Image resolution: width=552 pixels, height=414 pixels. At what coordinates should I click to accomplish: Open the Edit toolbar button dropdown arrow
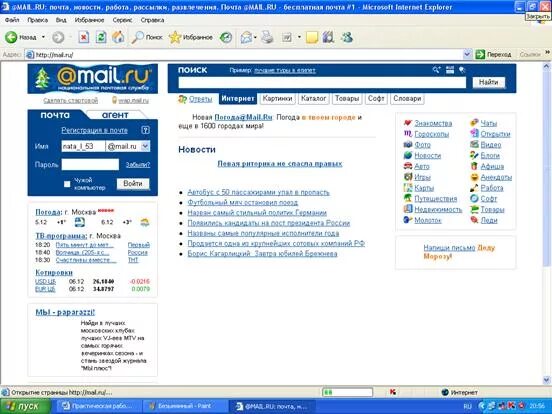pos(299,37)
